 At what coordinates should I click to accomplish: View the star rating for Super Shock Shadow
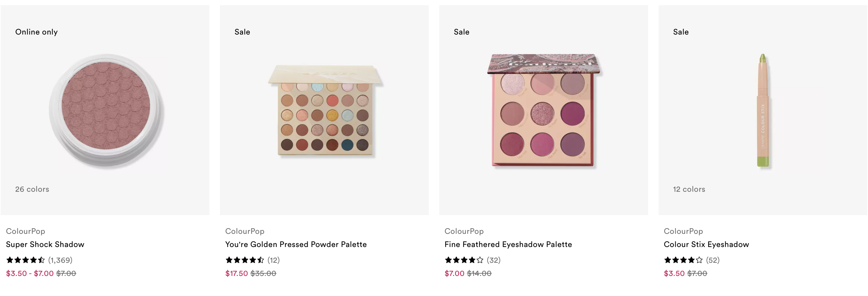[x=26, y=260]
